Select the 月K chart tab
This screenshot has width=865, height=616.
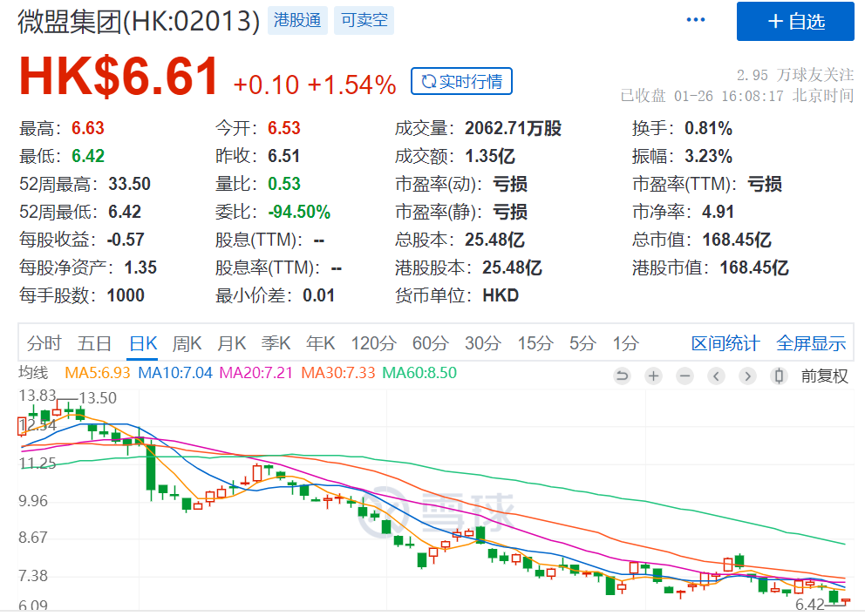point(232,343)
